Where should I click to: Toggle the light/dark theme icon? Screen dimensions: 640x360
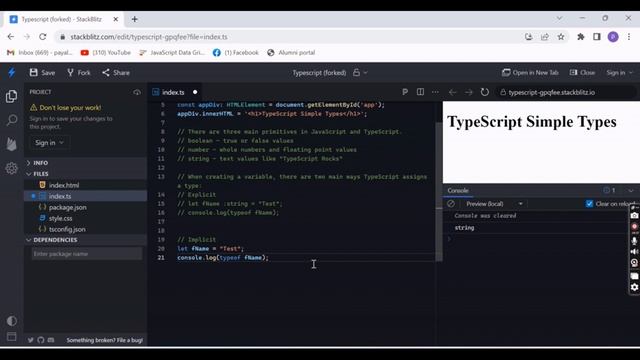point(12,321)
